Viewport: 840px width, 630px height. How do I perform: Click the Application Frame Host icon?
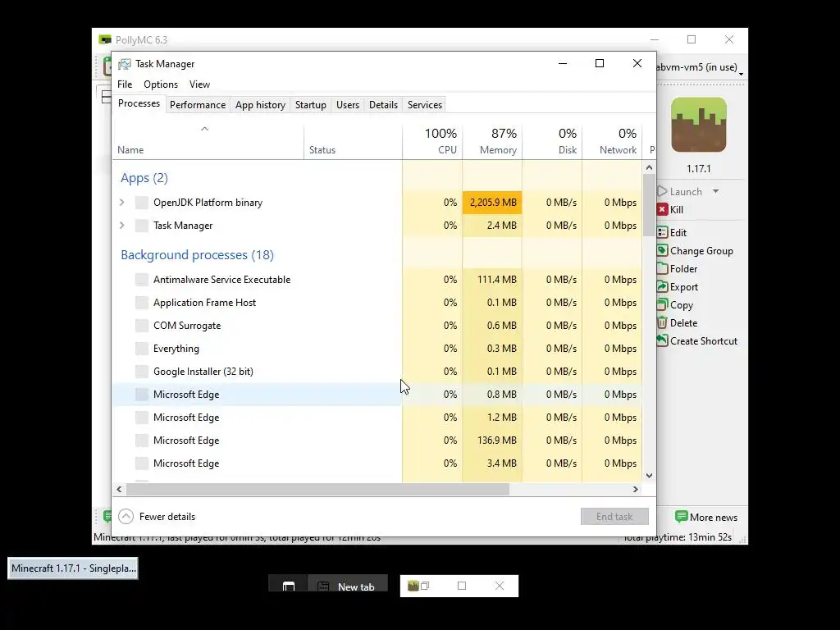tap(141, 303)
